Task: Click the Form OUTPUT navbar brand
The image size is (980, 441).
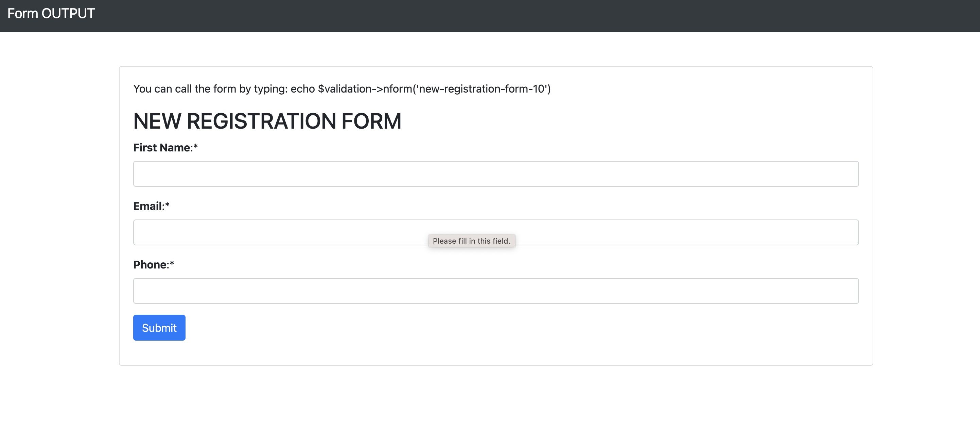Action: pos(51,14)
